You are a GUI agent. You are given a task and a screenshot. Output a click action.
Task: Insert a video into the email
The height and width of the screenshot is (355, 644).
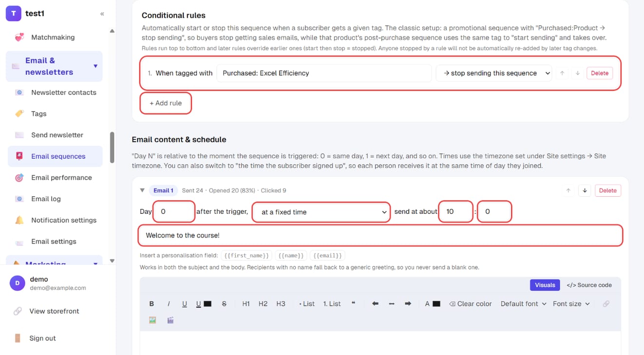[x=170, y=320]
